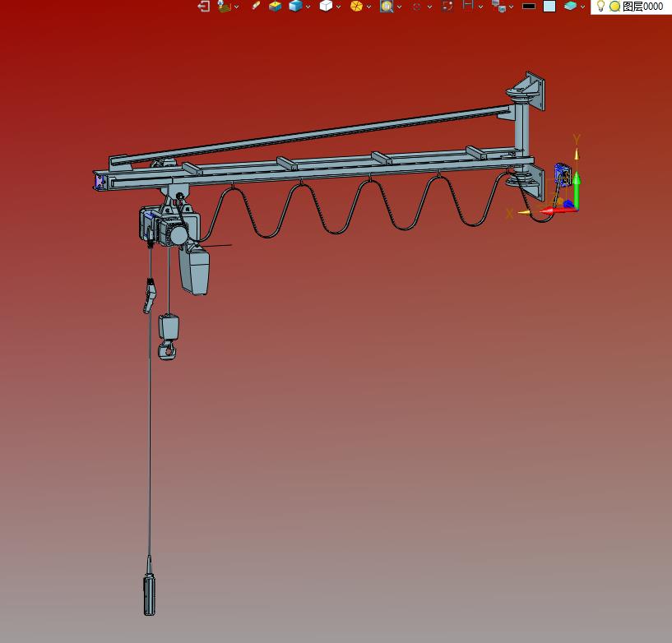Click the yellow-topped box plane icon
This screenshot has height=643, width=672.
click(x=275, y=6)
